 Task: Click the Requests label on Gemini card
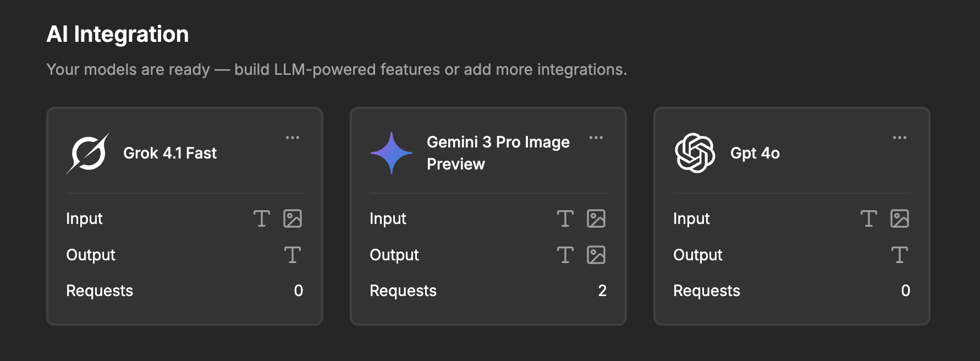[x=403, y=291]
